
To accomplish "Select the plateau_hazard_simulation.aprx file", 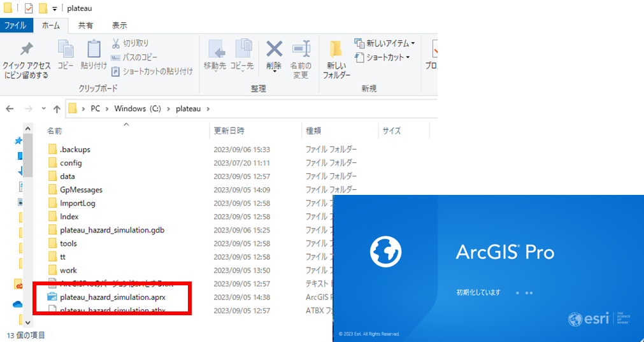I will 113,297.
